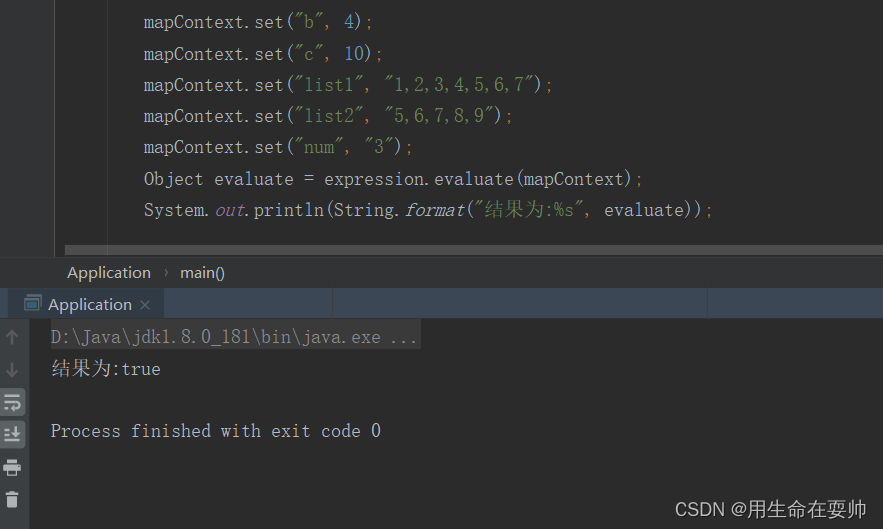Toggle the Soft-Wrap console icon
Screen dimensions: 883x529
pos(12,402)
